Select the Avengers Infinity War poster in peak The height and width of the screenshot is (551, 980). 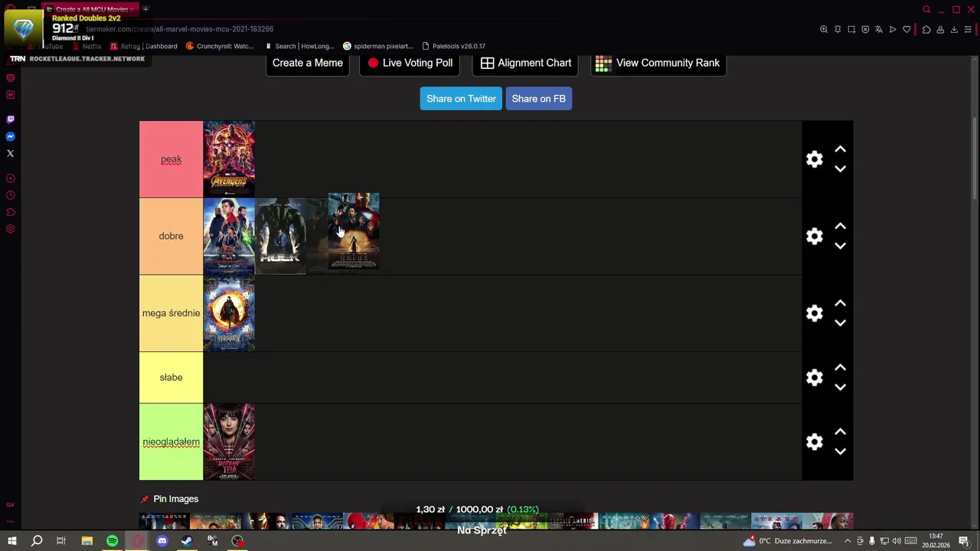coord(229,159)
